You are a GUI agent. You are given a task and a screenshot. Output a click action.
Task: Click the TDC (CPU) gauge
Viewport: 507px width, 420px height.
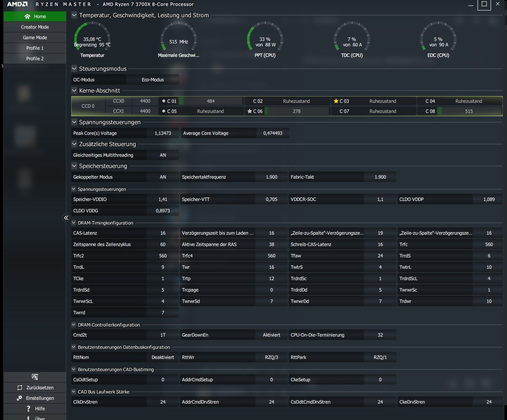352,40
